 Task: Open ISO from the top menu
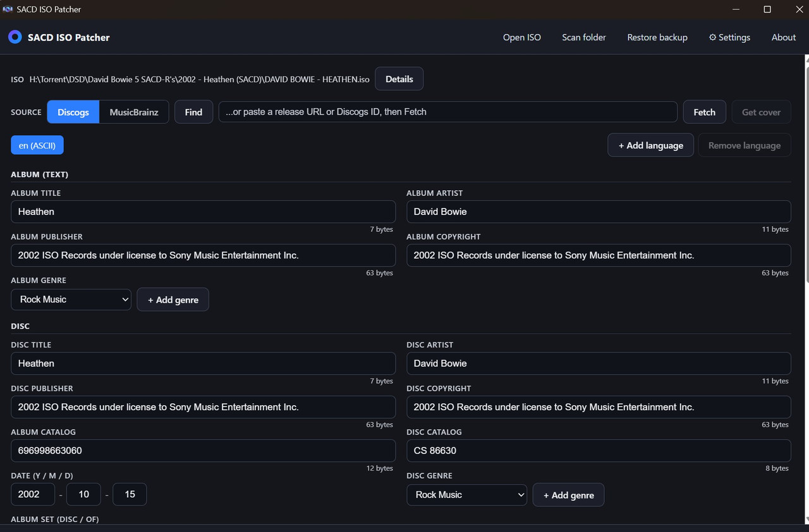tap(522, 37)
